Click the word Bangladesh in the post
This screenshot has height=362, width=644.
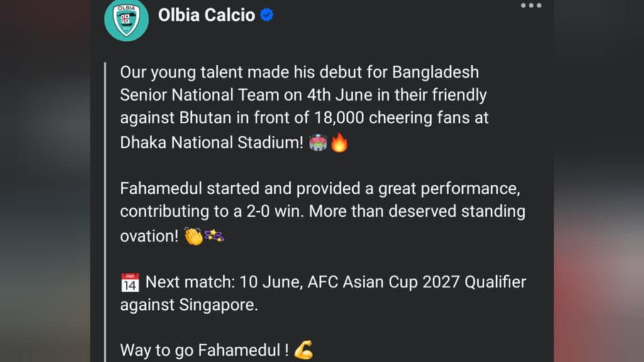(435, 72)
